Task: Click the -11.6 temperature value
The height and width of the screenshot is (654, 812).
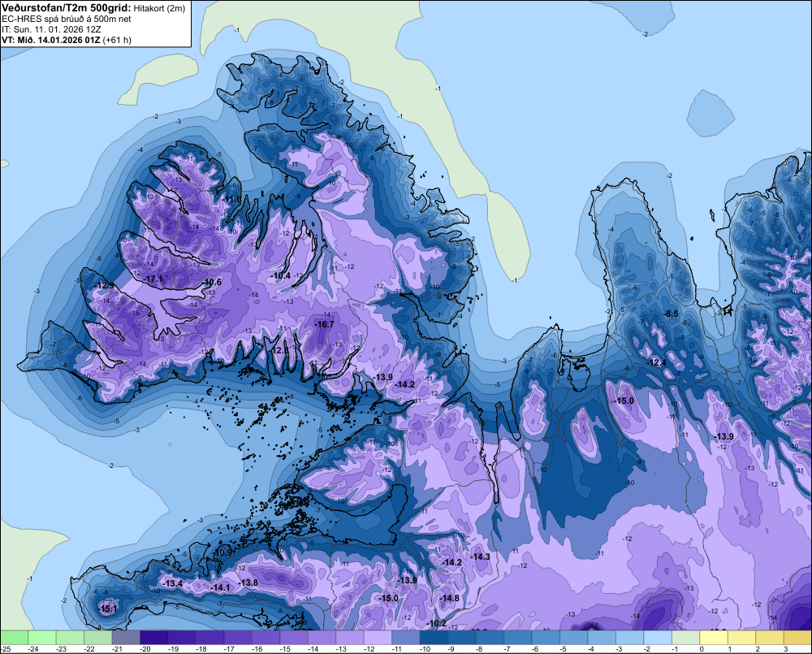Action: click(x=231, y=199)
